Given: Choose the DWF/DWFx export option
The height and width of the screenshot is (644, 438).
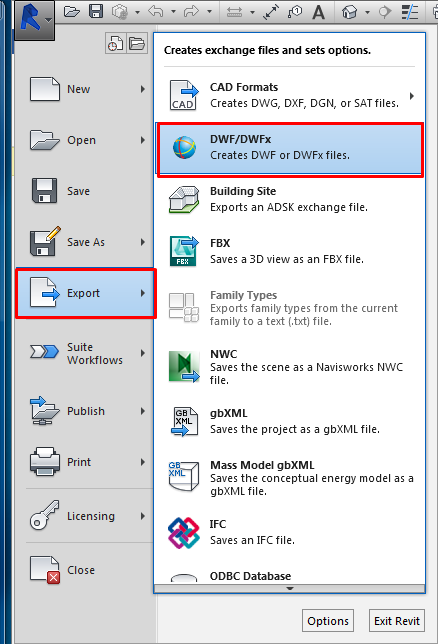Looking at the screenshot, I should 290,150.
